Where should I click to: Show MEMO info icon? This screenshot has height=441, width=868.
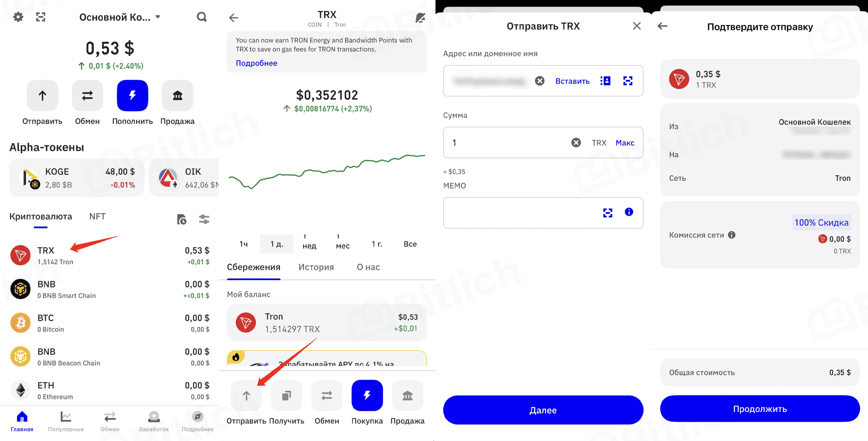point(629,212)
